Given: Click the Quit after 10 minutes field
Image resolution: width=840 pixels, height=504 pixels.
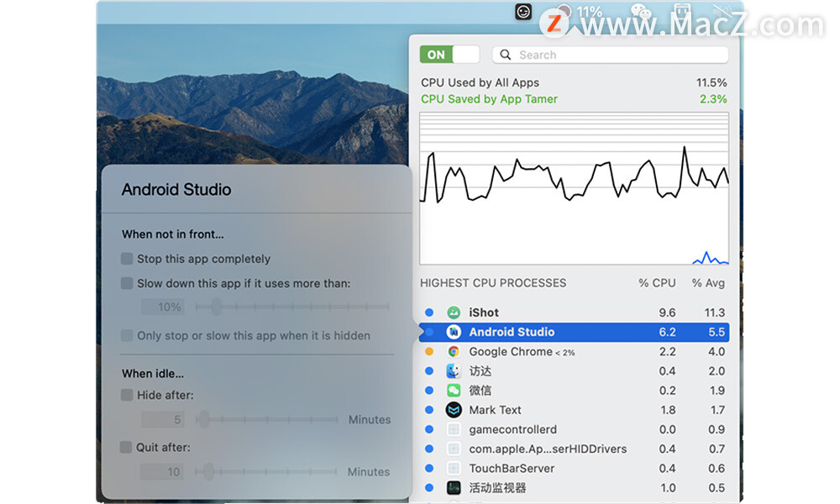Looking at the screenshot, I should [162, 472].
